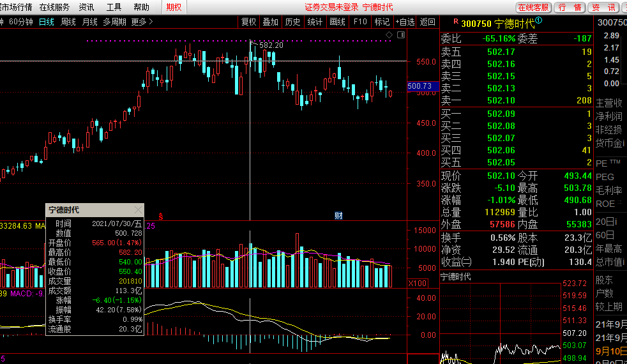Click the 毛利率 item in right sidebar
This screenshot has width=627, height=364.
click(x=609, y=190)
